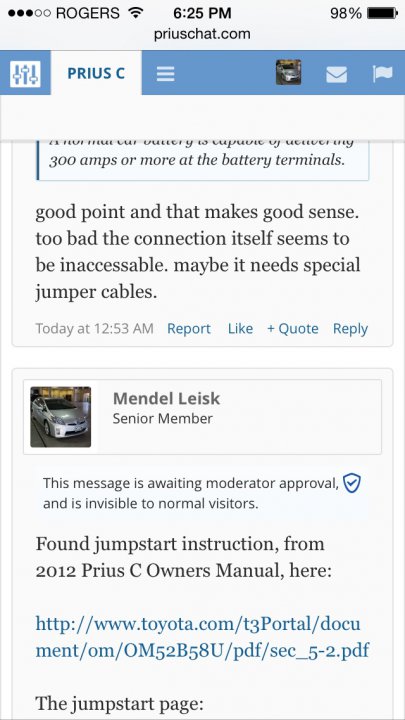The height and width of the screenshot is (720, 405).
Task: Add the post with + Quote
Action: click(292, 329)
